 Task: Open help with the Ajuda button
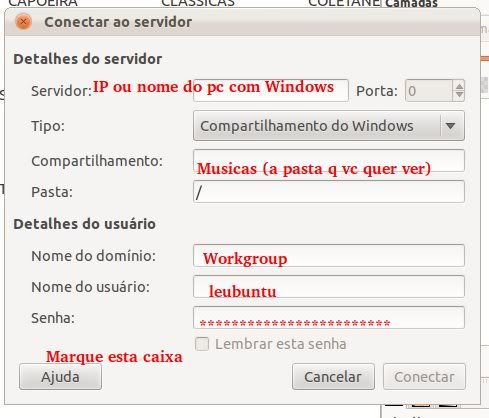click(60, 377)
